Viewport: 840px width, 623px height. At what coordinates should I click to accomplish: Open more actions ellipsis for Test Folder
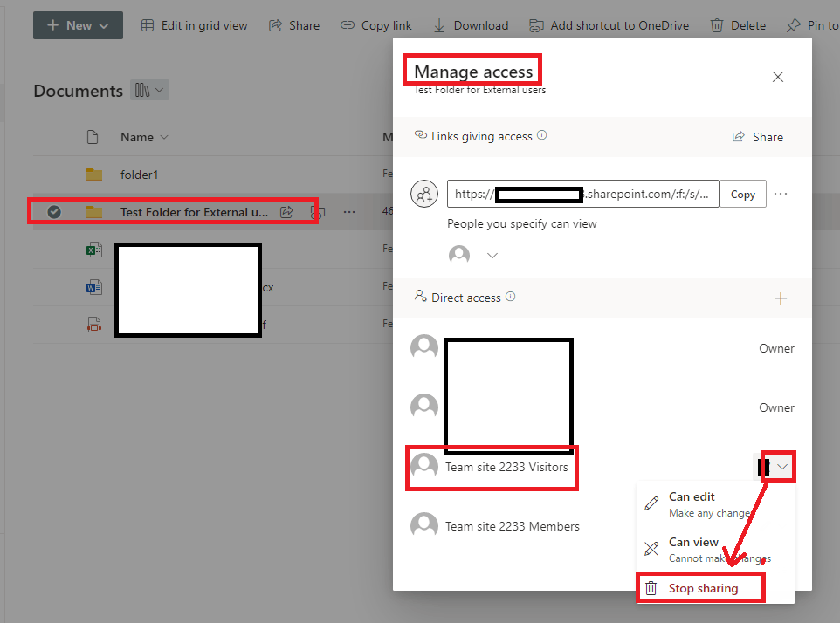tap(349, 212)
